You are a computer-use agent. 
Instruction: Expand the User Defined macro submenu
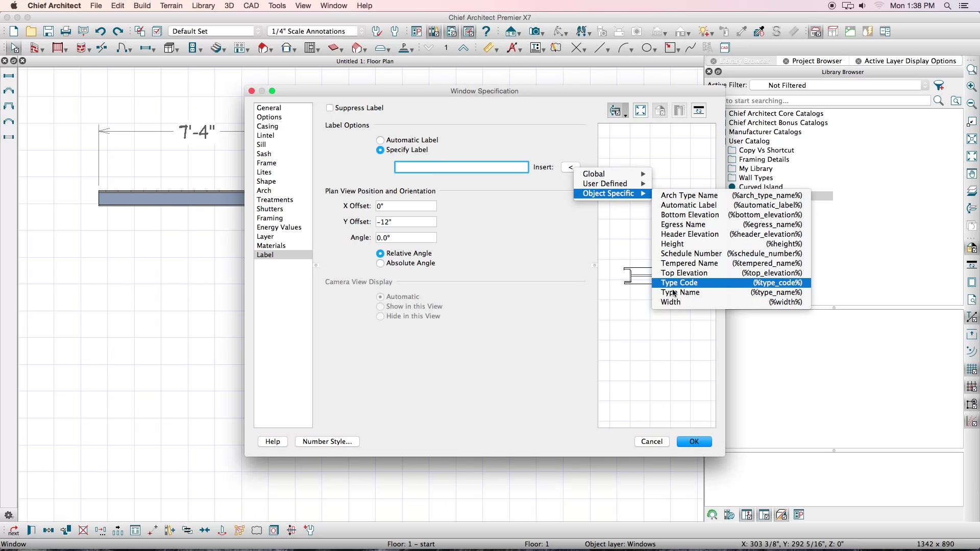click(x=612, y=184)
